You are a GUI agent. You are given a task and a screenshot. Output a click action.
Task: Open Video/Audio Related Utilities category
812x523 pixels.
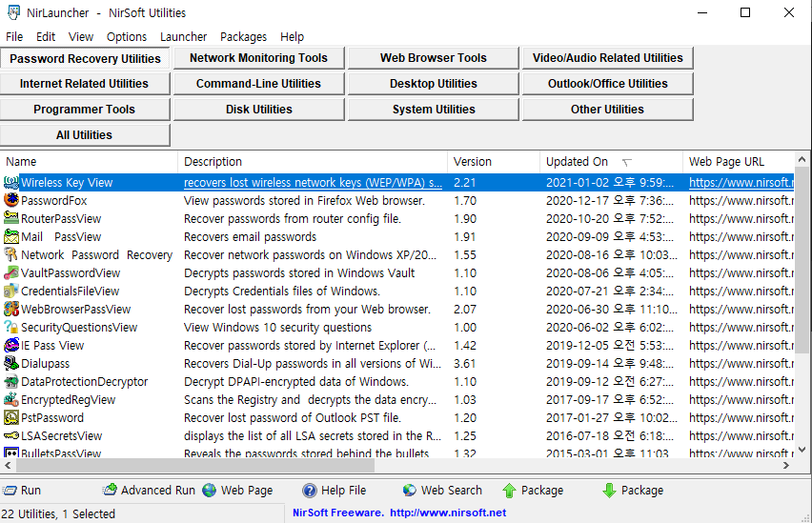coord(608,58)
